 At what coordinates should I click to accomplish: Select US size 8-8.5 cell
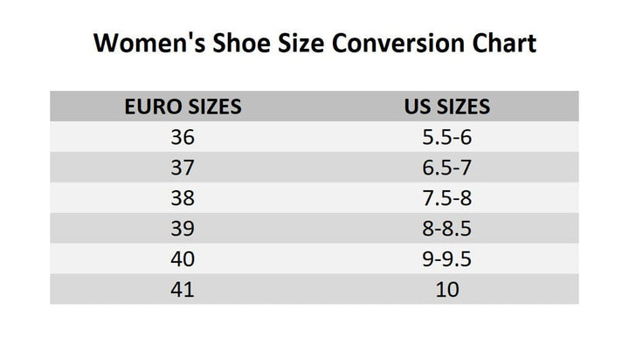point(447,229)
